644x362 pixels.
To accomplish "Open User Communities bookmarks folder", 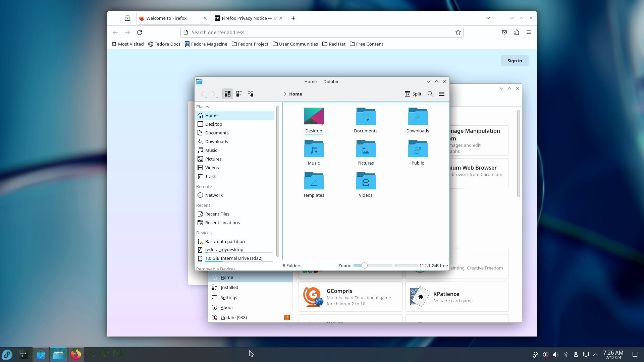I will point(295,44).
